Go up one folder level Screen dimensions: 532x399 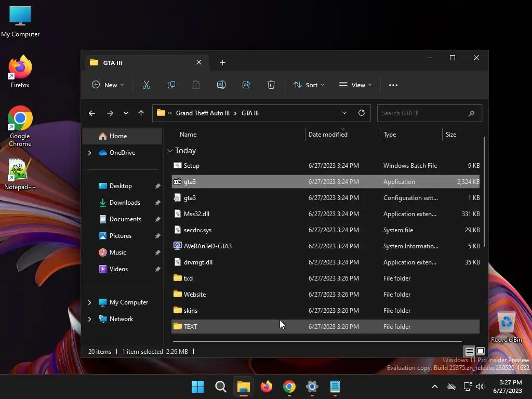pos(141,113)
